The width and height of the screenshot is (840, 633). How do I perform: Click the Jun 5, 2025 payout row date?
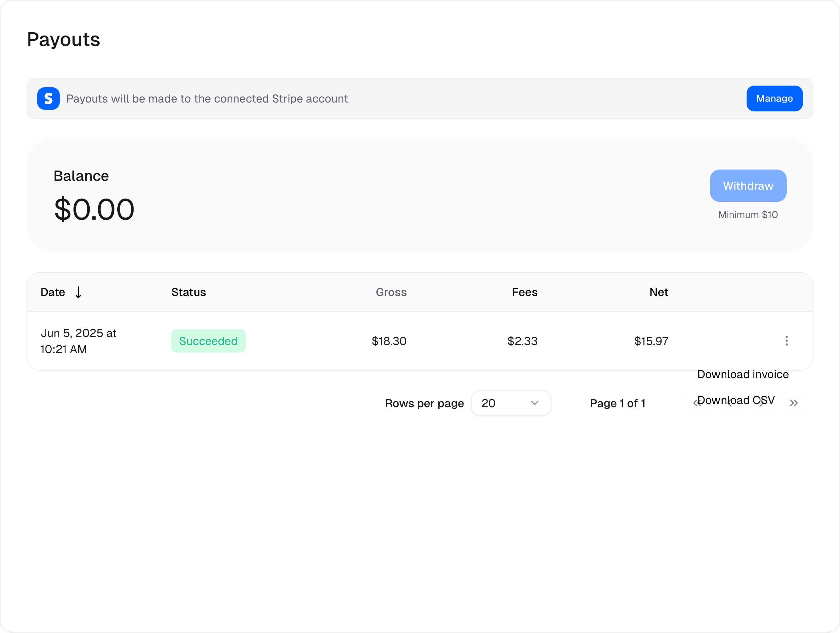pyautogui.click(x=78, y=341)
